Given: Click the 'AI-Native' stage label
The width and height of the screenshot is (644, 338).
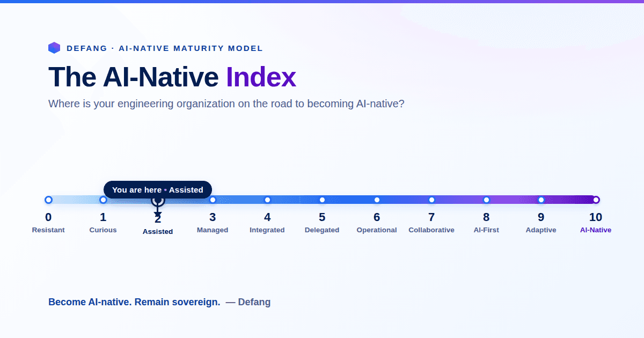Looking at the screenshot, I should [596, 230].
